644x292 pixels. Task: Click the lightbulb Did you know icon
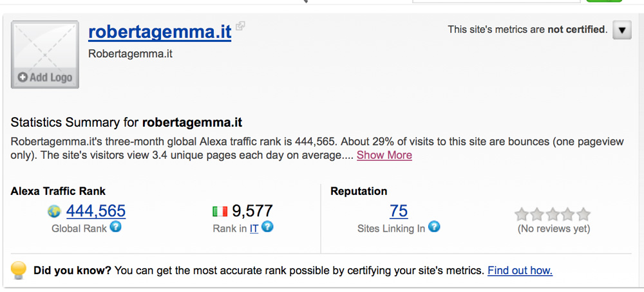pyautogui.click(x=19, y=269)
